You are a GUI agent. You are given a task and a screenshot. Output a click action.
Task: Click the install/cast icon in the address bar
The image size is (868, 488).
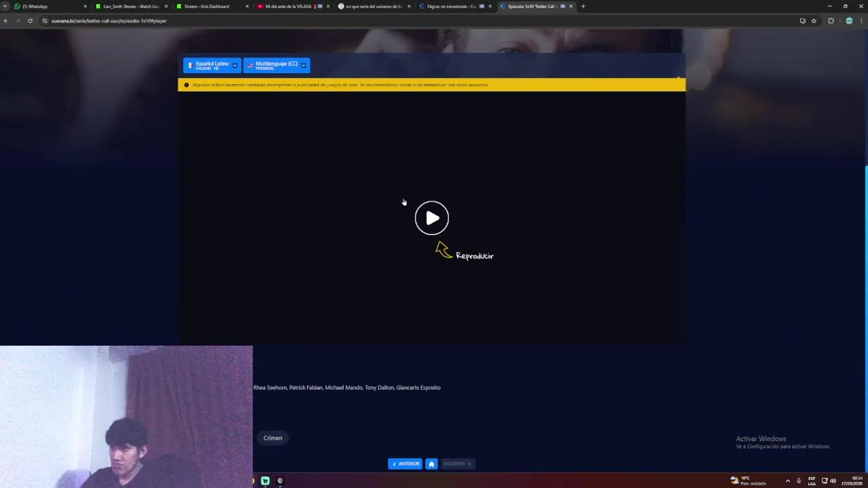click(802, 21)
